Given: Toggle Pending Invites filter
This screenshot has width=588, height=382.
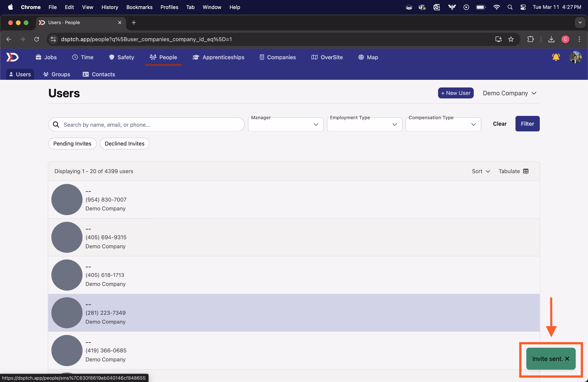Looking at the screenshot, I should (72, 143).
